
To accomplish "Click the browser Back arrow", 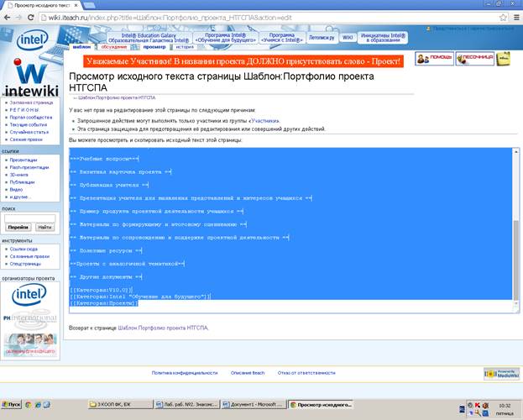I will pyautogui.click(x=7, y=18).
